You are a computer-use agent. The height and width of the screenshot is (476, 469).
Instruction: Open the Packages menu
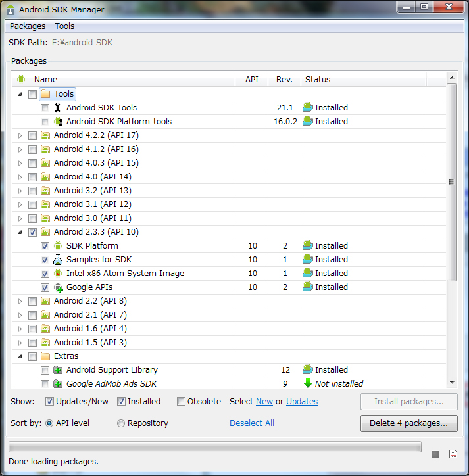click(x=28, y=26)
